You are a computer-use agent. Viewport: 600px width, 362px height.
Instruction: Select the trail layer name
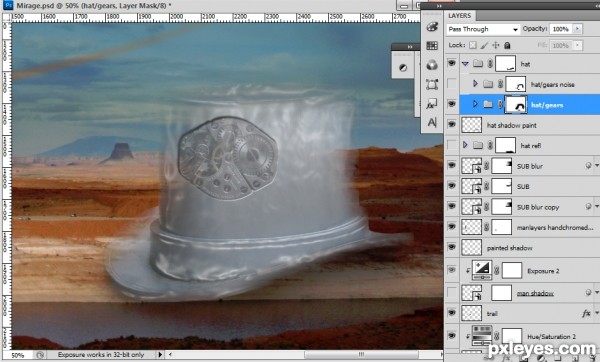tap(492, 314)
